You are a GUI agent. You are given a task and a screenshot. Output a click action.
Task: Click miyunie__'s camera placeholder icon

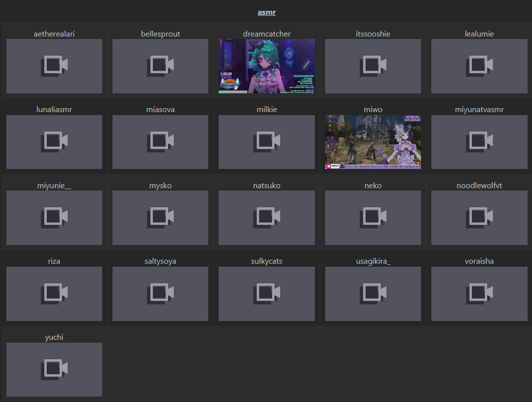54,218
